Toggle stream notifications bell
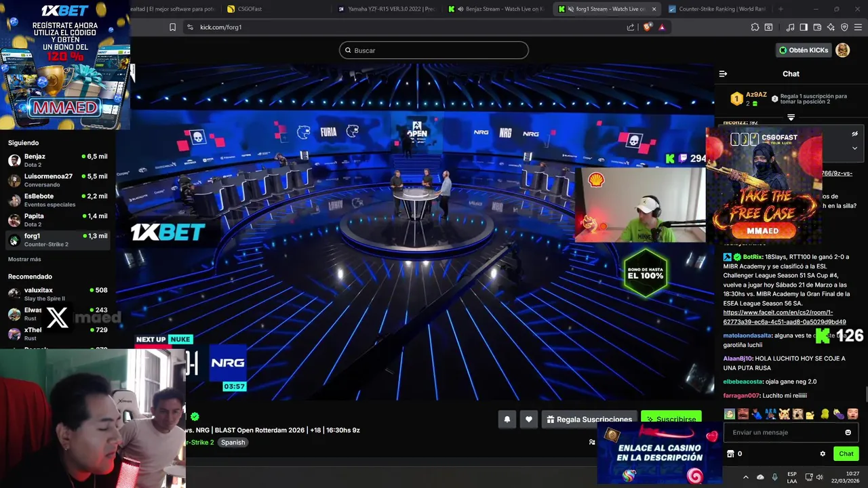Viewport: 868px width, 488px height. 507,420
